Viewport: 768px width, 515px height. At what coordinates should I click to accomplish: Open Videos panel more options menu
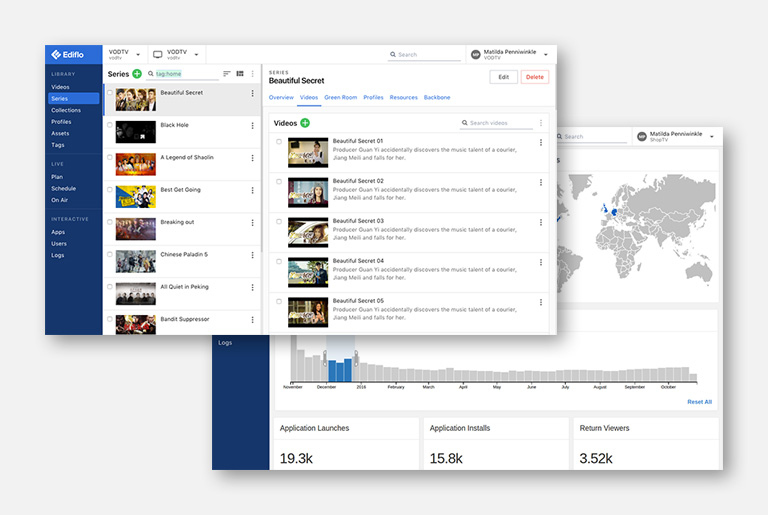pos(541,123)
